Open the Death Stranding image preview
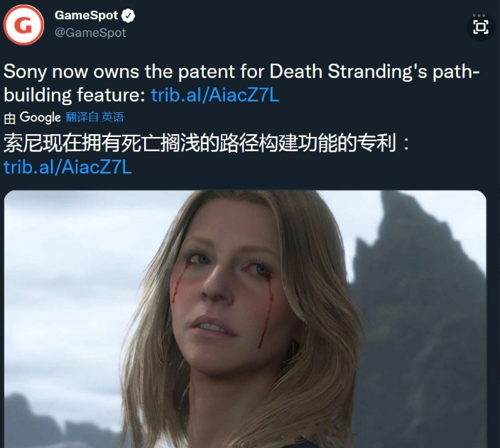The width and height of the screenshot is (500, 448). (x=245, y=319)
